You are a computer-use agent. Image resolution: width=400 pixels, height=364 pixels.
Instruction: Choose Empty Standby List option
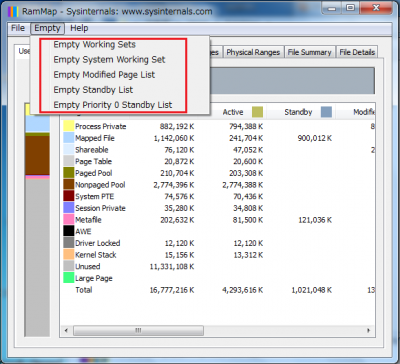point(93,90)
